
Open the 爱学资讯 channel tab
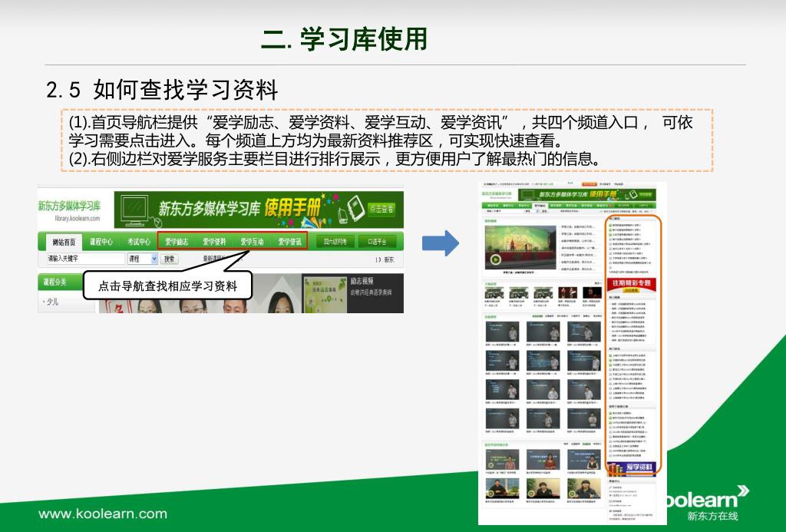click(x=289, y=242)
